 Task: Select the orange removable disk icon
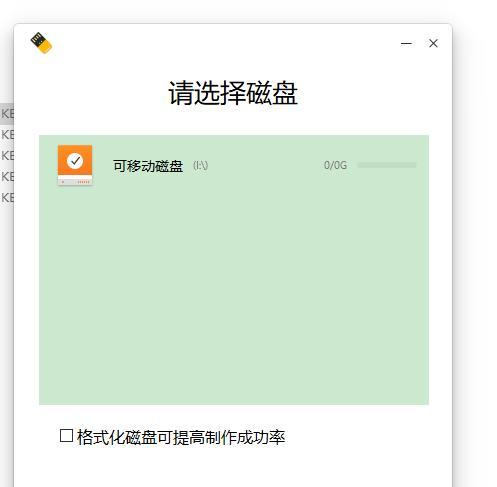pyautogui.click(x=75, y=165)
